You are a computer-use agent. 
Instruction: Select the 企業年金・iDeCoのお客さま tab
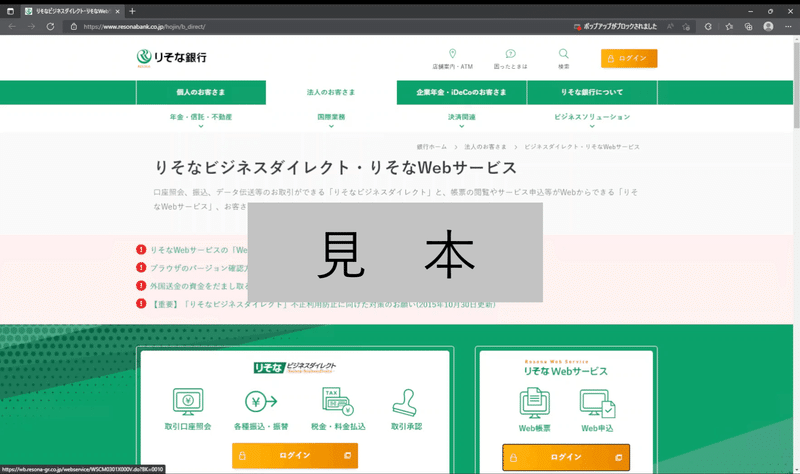click(x=461, y=92)
